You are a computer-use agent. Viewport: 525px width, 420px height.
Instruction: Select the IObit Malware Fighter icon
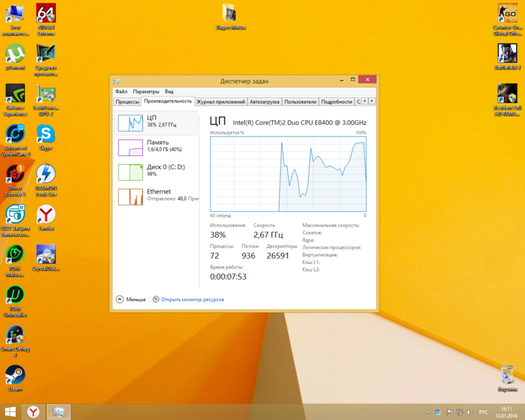click(15, 261)
